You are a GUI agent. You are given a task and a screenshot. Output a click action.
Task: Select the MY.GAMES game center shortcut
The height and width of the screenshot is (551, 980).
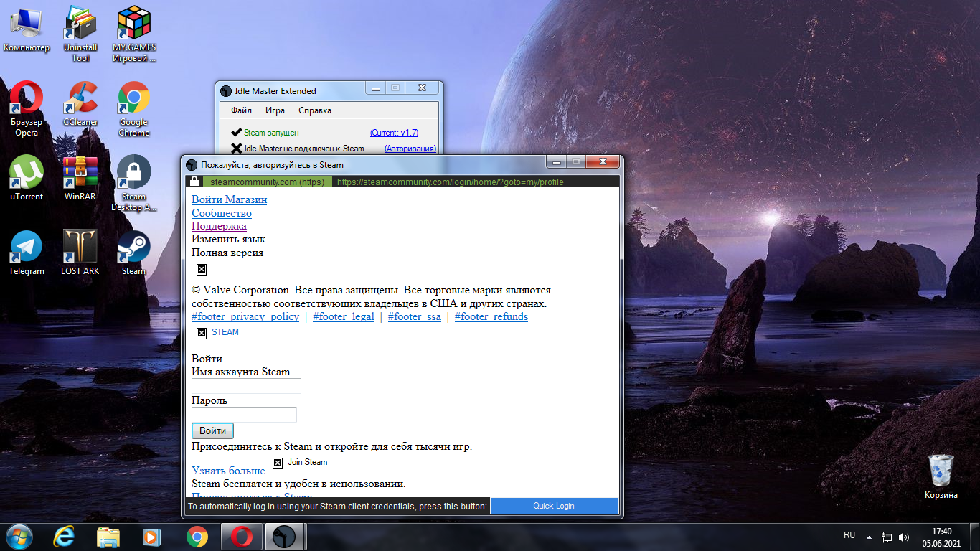[x=134, y=34]
